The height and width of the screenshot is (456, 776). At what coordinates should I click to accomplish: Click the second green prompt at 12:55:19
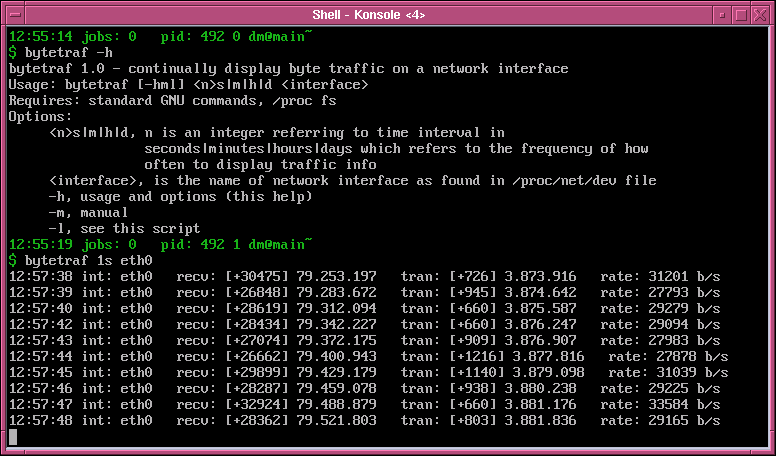[161, 245]
